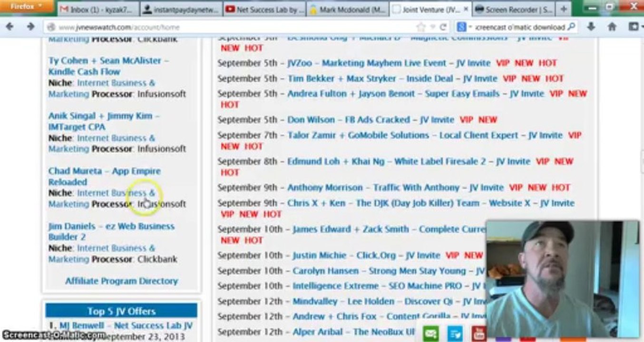644x342 pixels.
Task: Open Andrew + Chris Fox Content Gorilla
Action: point(390,316)
